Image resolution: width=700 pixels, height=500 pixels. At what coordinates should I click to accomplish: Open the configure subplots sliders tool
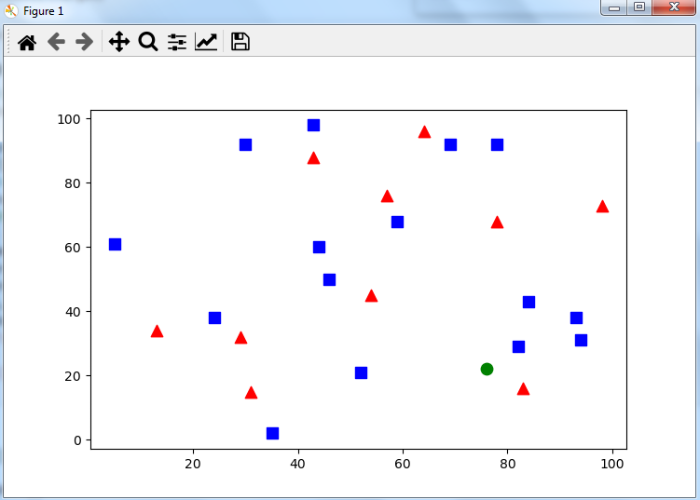click(177, 42)
